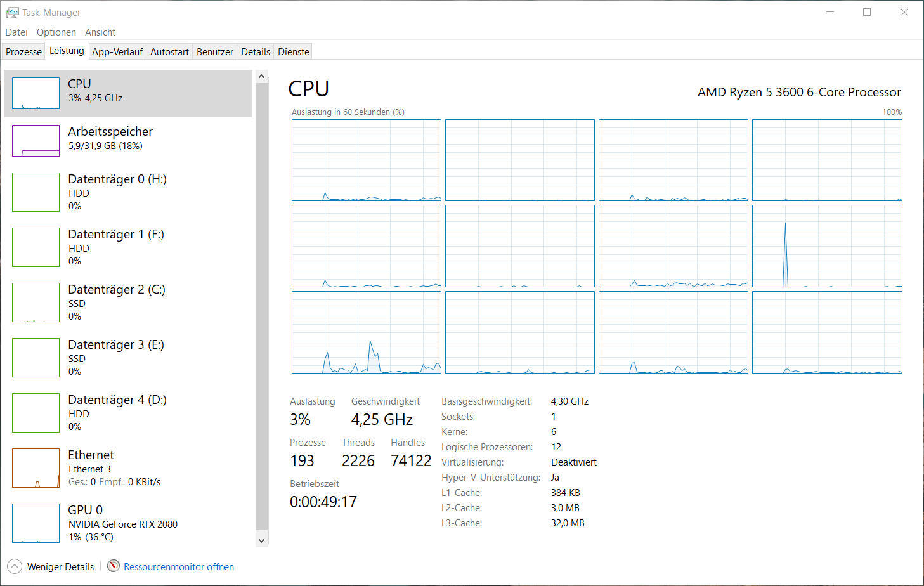Screen dimensions: 924x586
Task: Switch to the Benutzer tab
Action: click(x=215, y=52)
